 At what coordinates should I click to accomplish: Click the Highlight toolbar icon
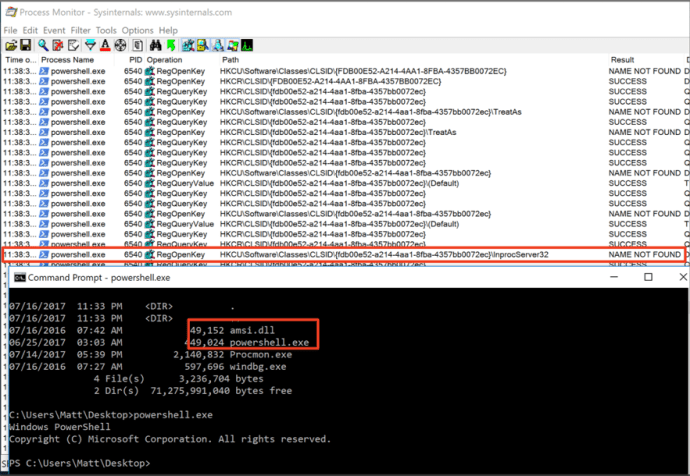pyautogui.click(x=104, y=45)
